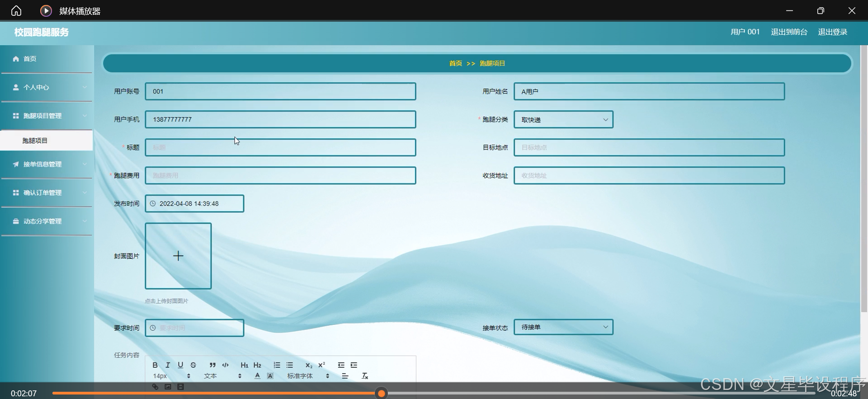Screen dimensions: 868x399
Task: Click the 用户账号 field containing 001
Action: [280, 91]
